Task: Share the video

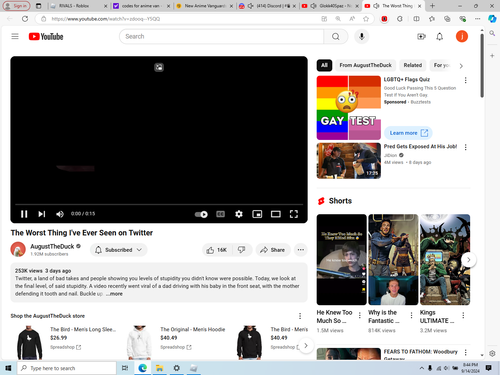Action: pos(273,250)
